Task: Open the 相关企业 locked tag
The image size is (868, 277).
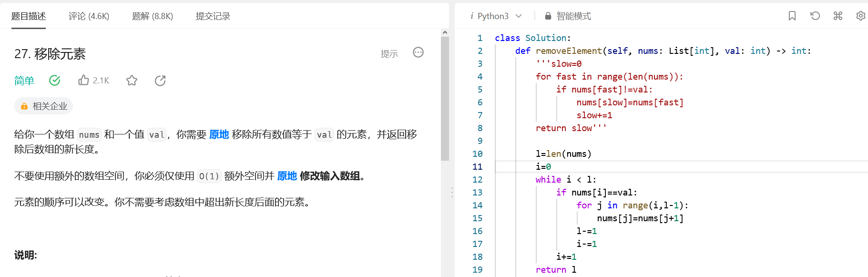Action: coord(43,106)
